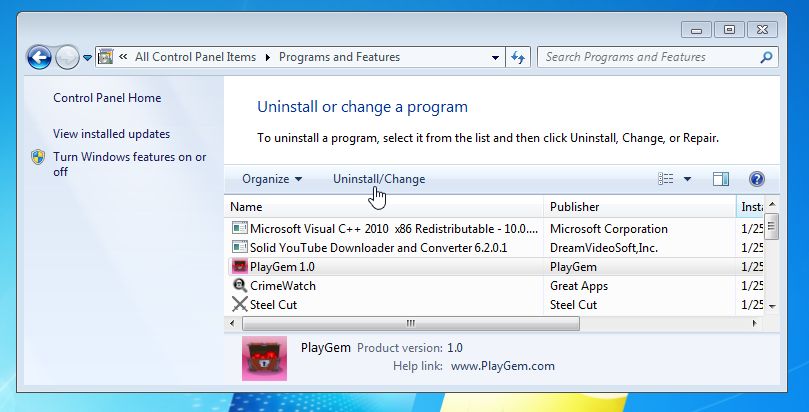Click Uninstall/Change in the toolbar
The width and height of the screenshot is (809, 412).
pyautogui.click(x=379, y=179)
